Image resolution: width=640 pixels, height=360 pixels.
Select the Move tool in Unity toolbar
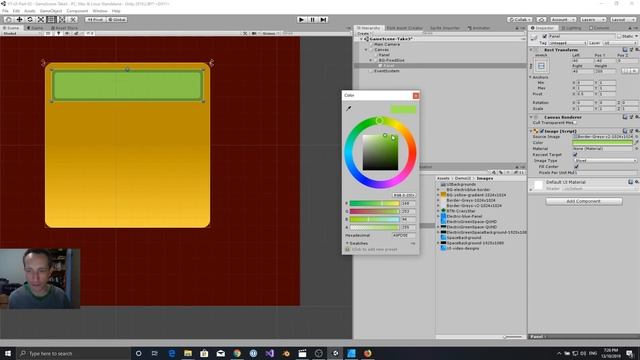pyautogui.click(x=19, y=20)
